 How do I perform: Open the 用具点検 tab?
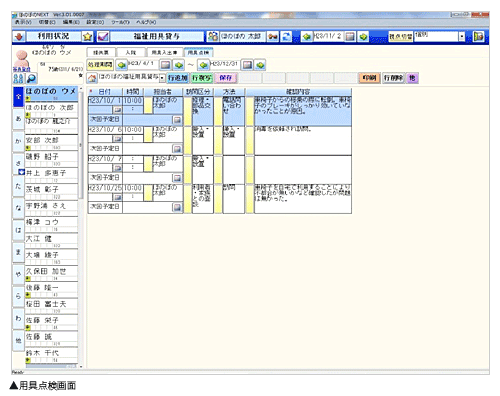pos(198,52)
